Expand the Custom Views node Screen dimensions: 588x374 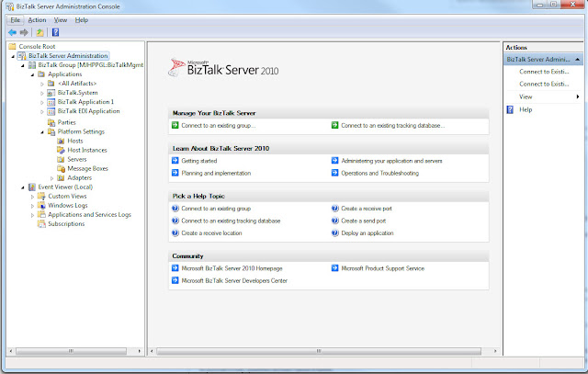[33, 197]
